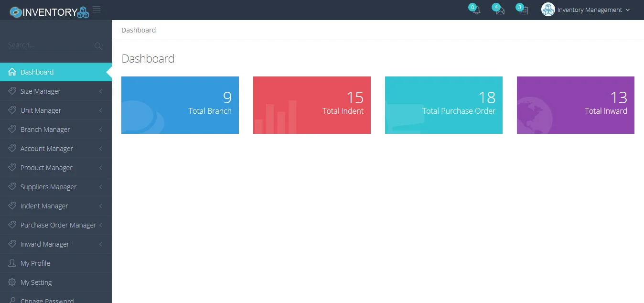Open the Total Purchase Order card
Screen dimensions: 644x303
pyautogui.click(x=444, y=105)
